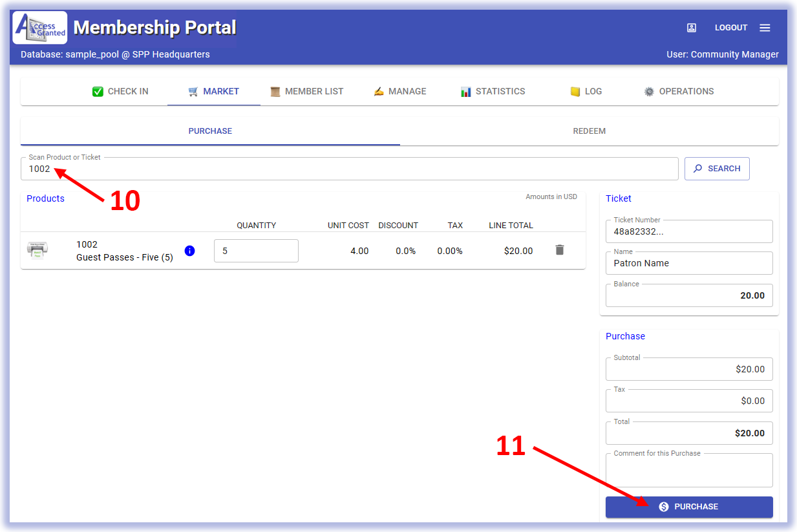Click the Access Granted logo
Screen dimensions: 797x532
point(40,28)
